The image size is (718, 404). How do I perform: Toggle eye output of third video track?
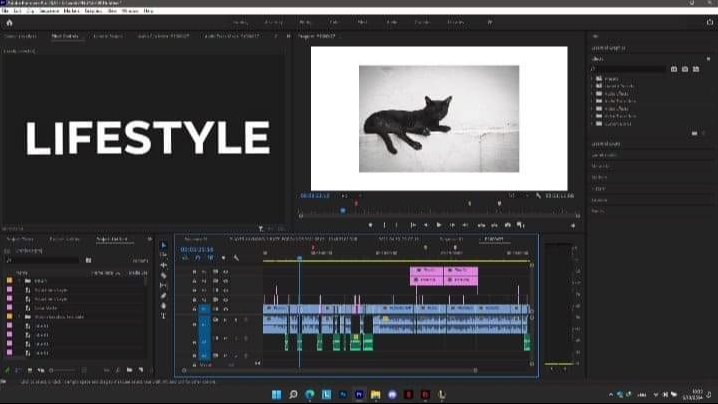226,290
